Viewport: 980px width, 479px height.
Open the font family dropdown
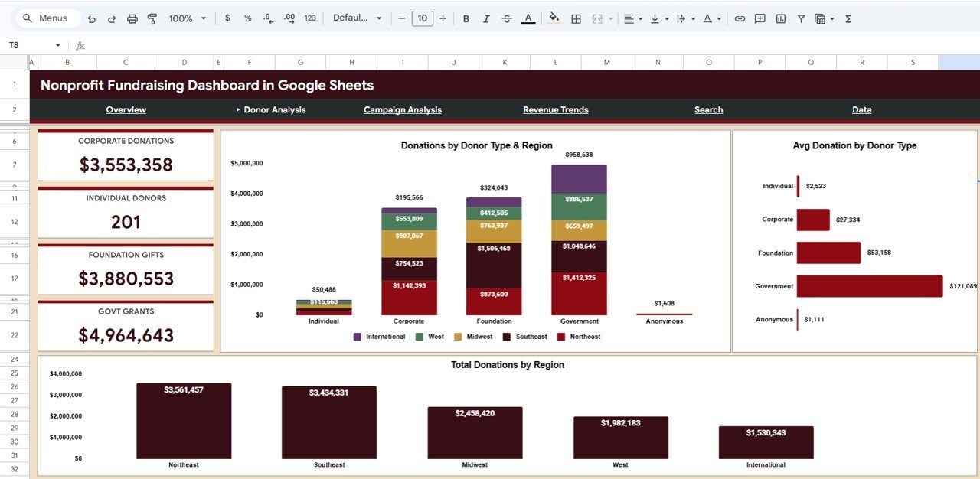[357, 18]
